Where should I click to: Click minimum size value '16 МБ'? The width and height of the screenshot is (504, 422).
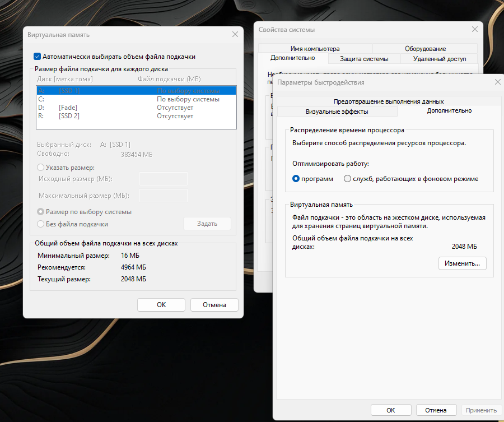130,256
